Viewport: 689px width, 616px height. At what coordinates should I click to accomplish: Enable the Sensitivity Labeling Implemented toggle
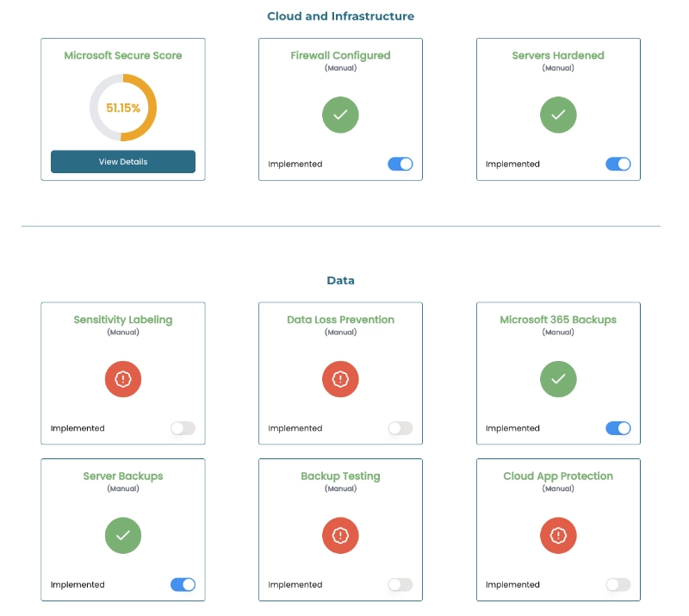183,428
